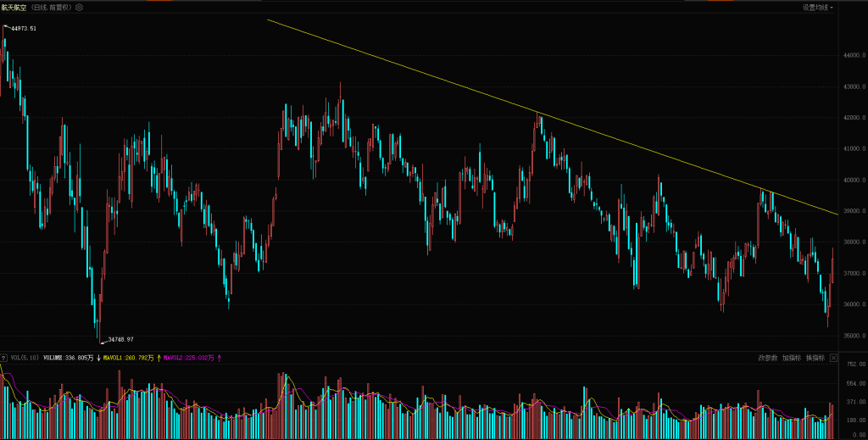Click the yellow up arrow after MAVOL1
This screenshot has height=440, width=868.
point(159,359)
